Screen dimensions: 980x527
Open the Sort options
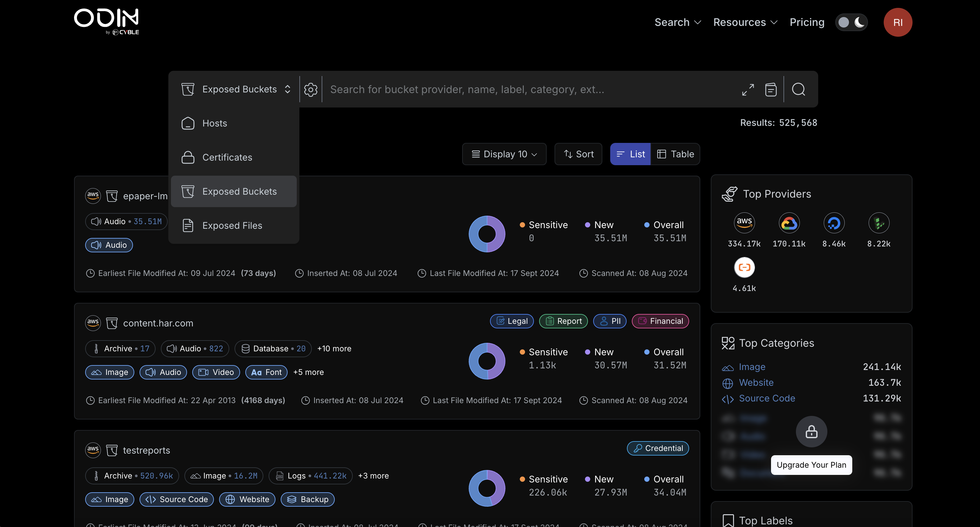coord(578,154)
